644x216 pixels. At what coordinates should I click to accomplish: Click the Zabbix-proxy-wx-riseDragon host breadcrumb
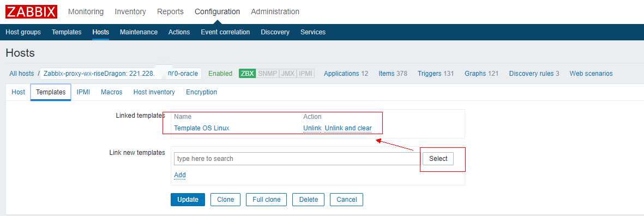(121, 74)
